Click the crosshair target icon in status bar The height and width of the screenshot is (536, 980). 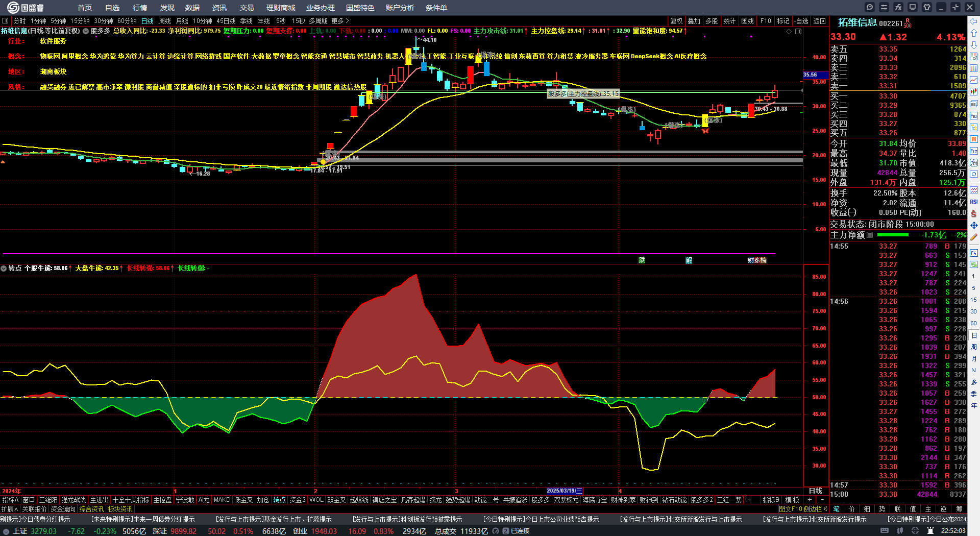[915, 531]
